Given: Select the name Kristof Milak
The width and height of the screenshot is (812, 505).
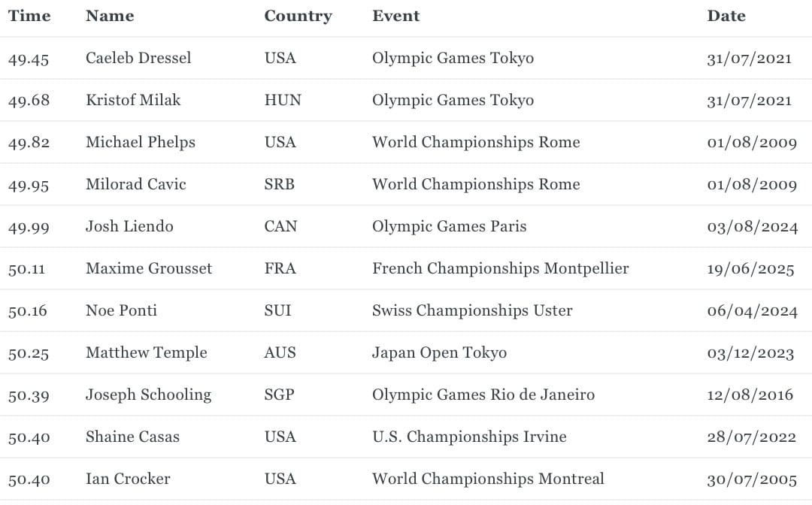Looking at the screenshot, I should (133, 100).
